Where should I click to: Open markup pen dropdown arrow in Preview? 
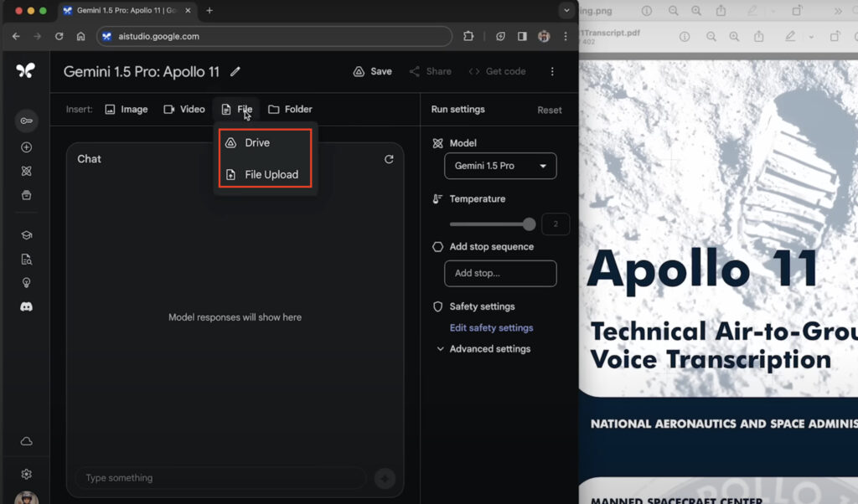[811, 37]
